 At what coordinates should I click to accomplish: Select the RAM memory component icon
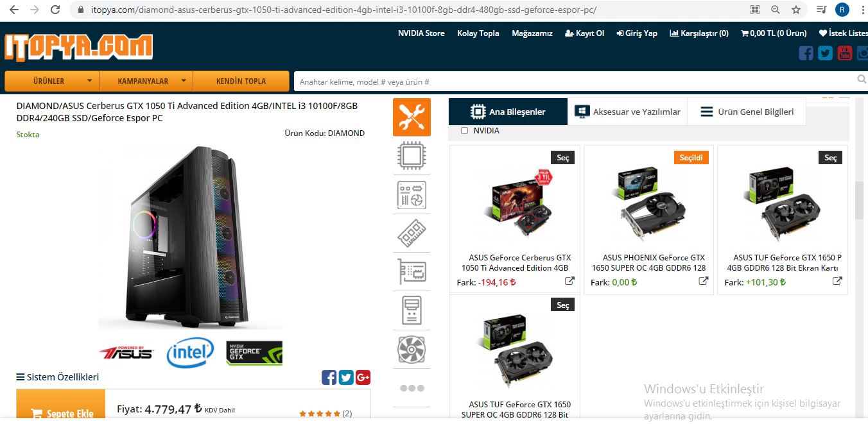point(412,233)
